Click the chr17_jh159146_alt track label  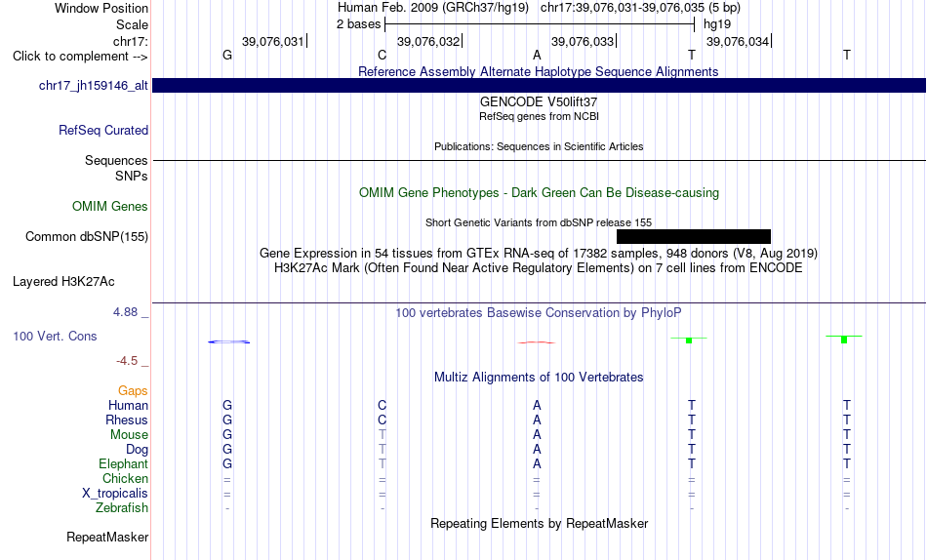click(x=94, y=85)
